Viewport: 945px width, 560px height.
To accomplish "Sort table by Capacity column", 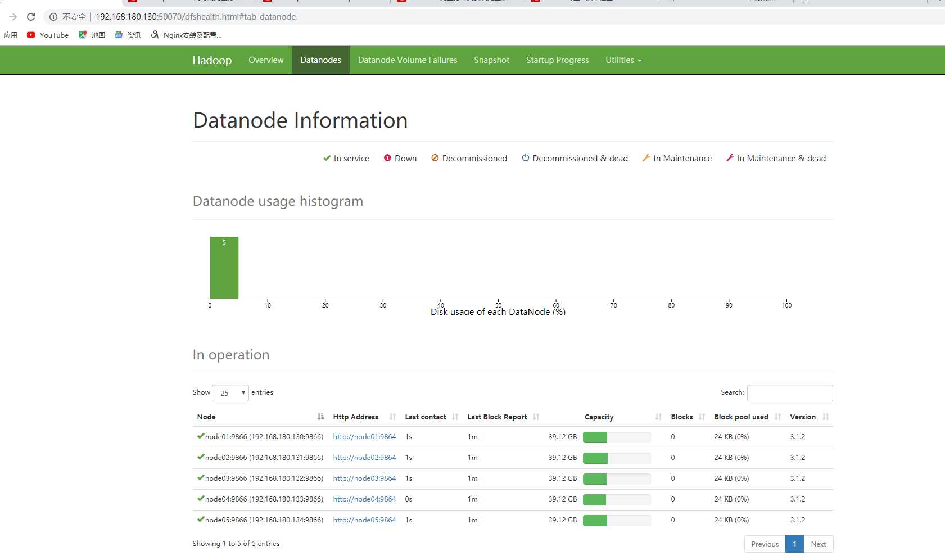I will click(x=605, y=417).
